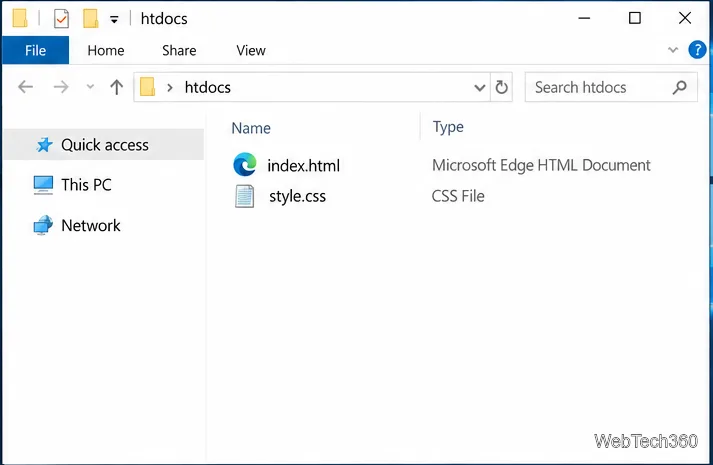The image size is (713, 465).
Task: Switch to the View ribbon tab
Action: (x=251, y=50)
